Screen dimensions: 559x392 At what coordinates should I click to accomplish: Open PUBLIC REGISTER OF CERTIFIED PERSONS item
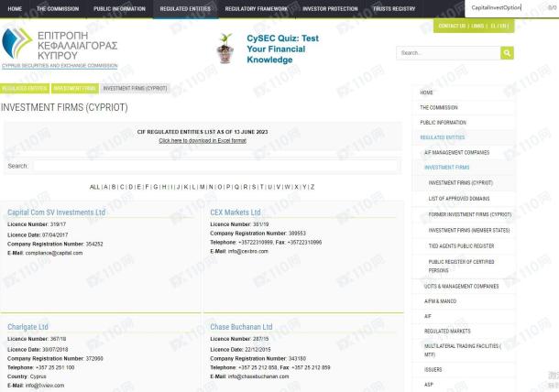pos(463,267)
